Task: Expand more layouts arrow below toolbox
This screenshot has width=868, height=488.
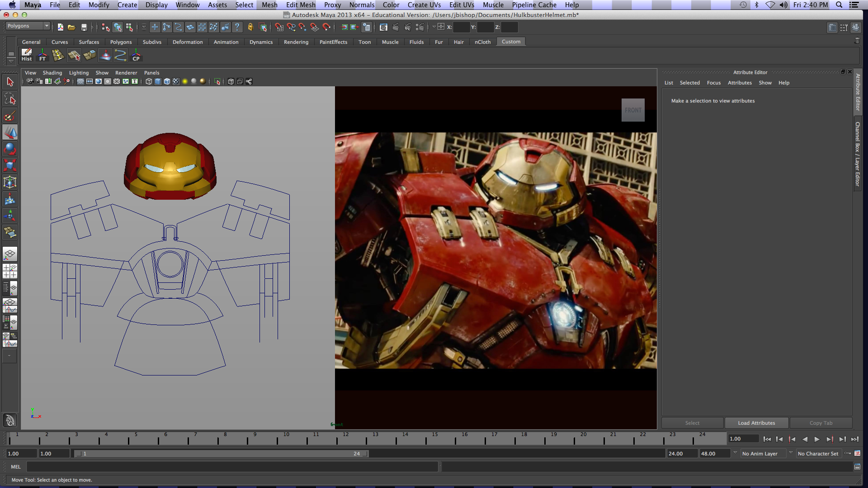Action: pos(10,356)
